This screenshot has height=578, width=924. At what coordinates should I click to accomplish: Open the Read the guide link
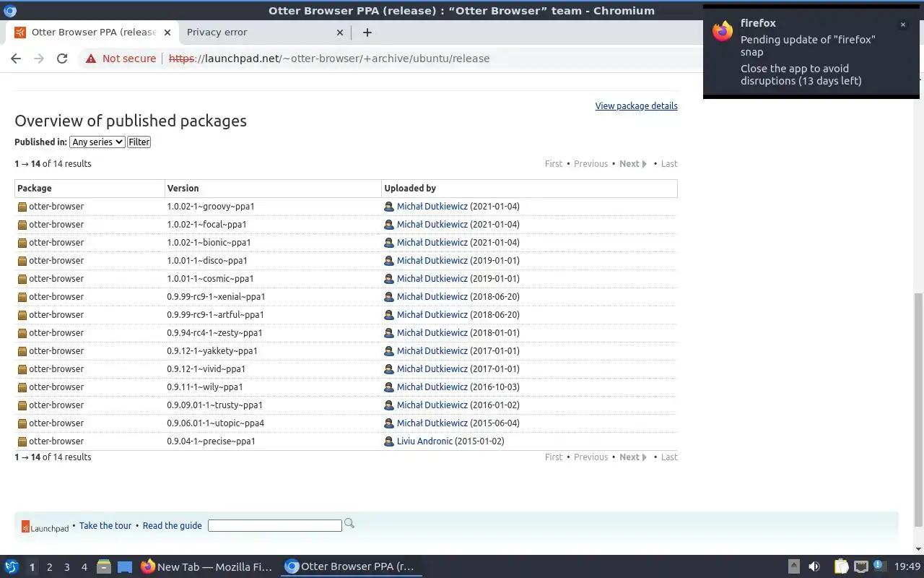172,526
